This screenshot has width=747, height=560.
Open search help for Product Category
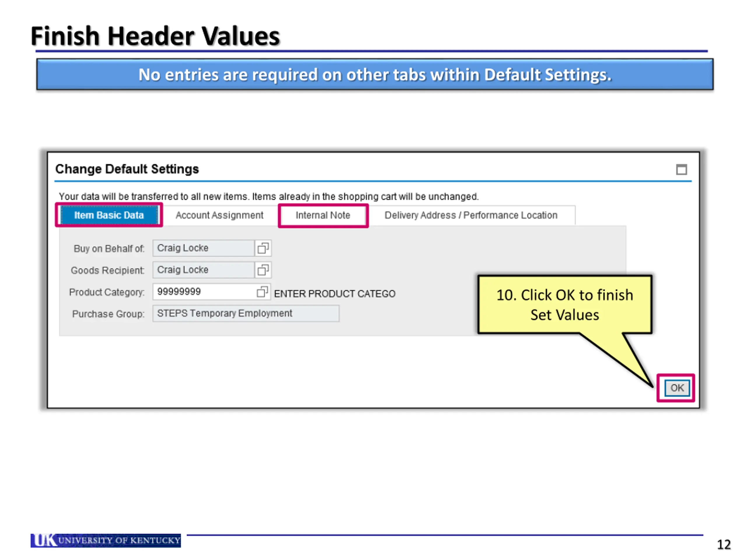click(262, 292)
